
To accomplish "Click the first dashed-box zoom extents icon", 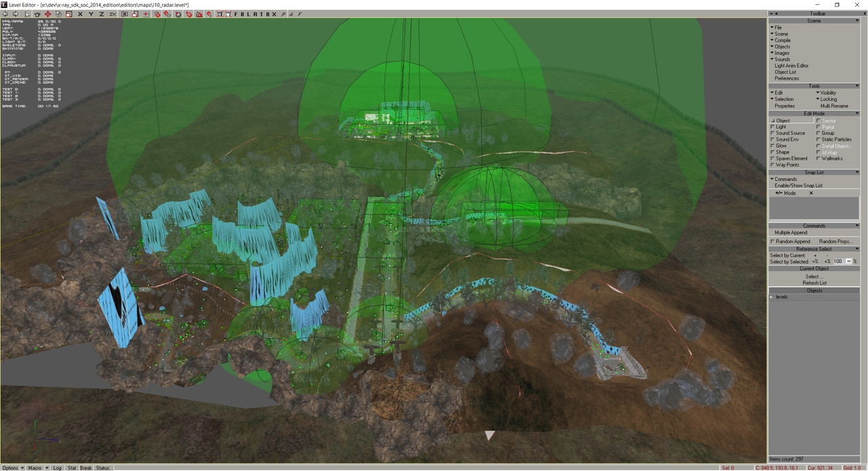I will click(220, 14).
